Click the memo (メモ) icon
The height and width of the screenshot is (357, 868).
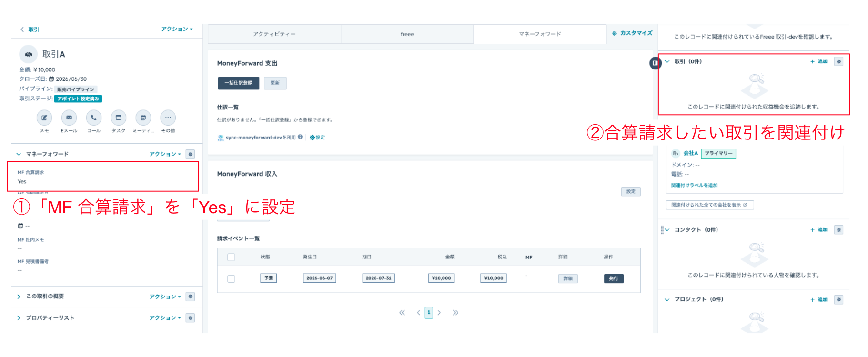[x=44, y=118]
